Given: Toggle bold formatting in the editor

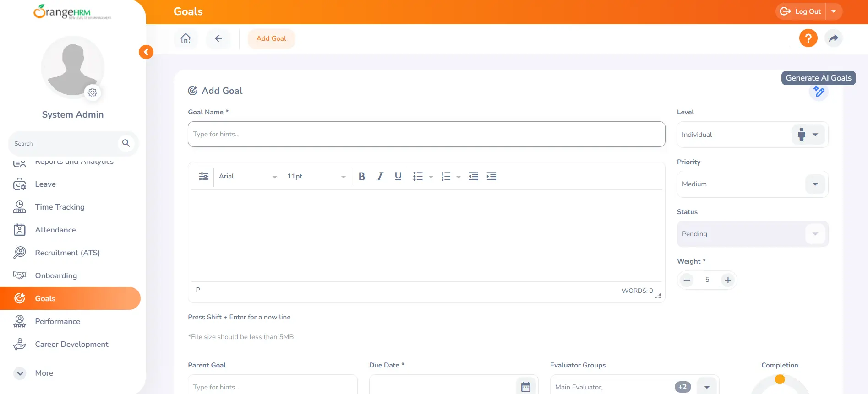Looking at the screenshot, I should pyautogui.click(x=362, y=176).
